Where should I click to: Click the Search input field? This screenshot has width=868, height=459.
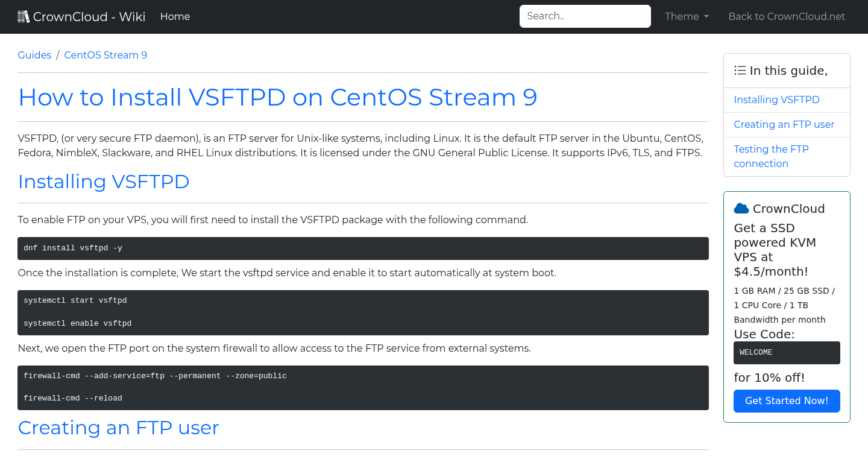585,16
